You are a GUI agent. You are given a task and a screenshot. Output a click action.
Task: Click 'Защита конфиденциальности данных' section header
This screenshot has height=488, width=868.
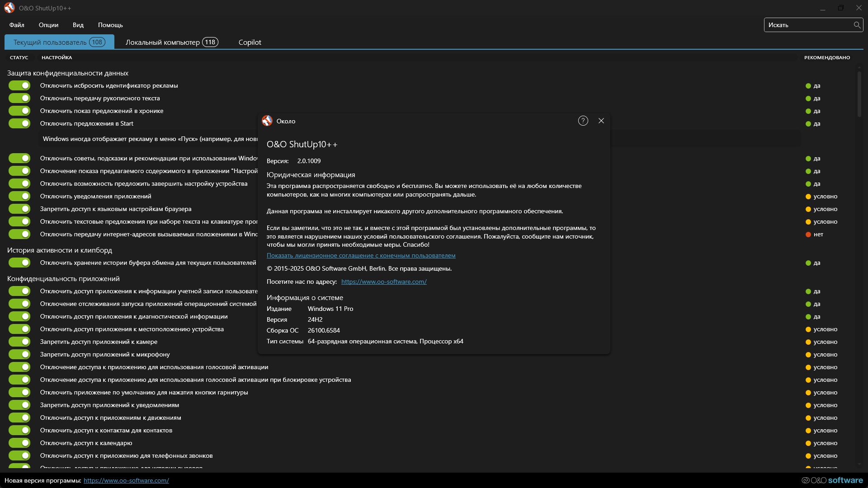67,73
